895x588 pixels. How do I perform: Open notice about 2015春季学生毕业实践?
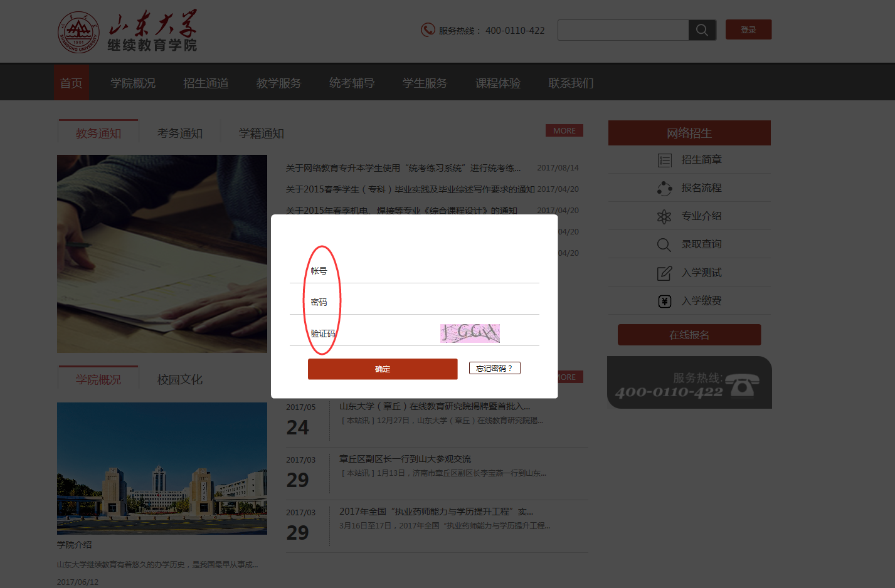410,189
